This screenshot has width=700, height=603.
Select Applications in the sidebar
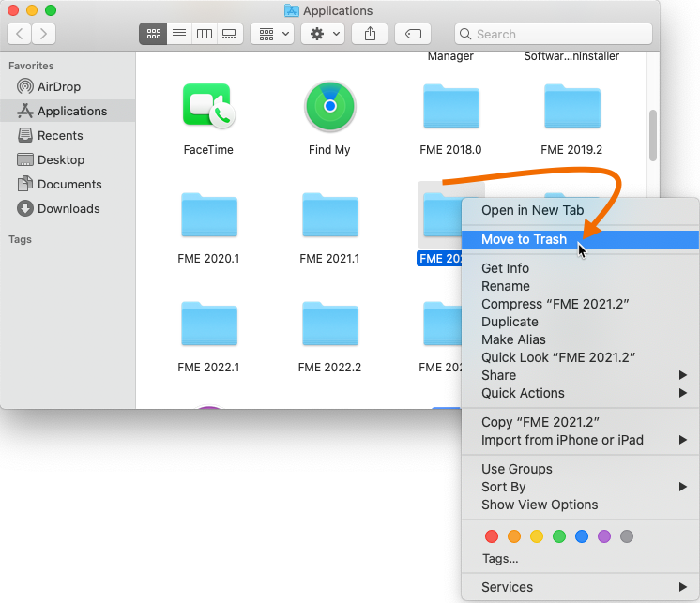(x=68, y=111)
